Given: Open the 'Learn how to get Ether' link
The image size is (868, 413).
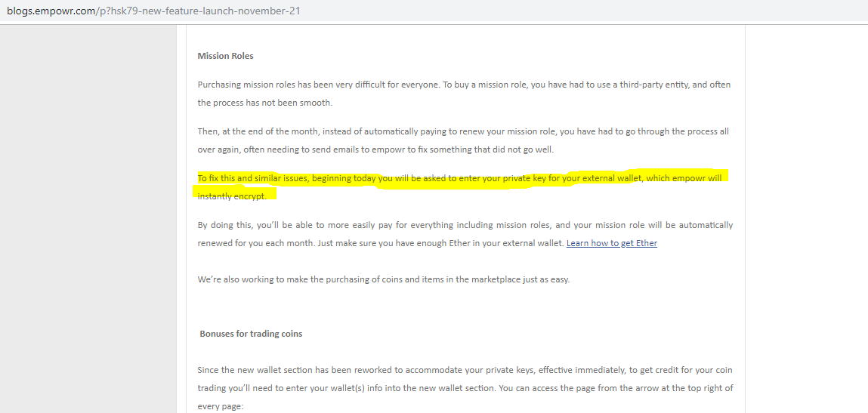Looking at the screenshot, I should coord(612,243).
